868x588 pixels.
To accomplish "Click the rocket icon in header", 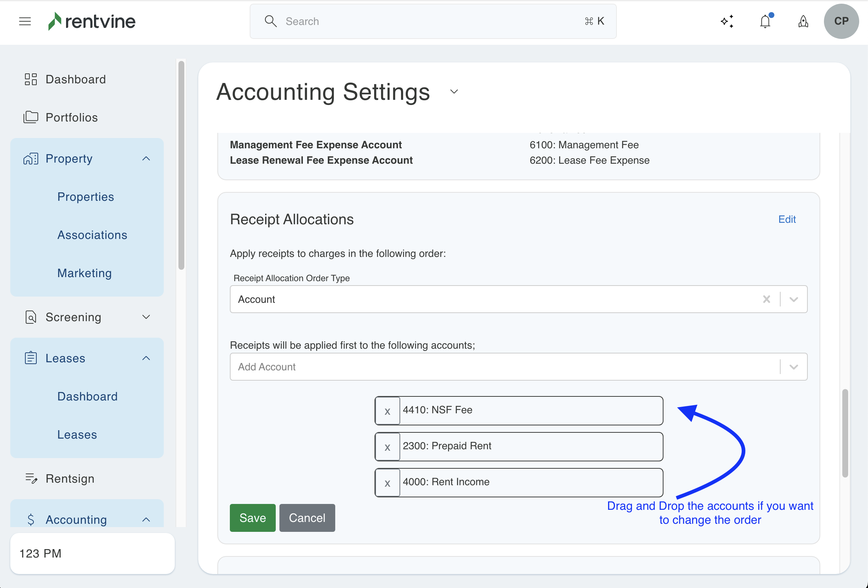I will (x=803, y=21).
